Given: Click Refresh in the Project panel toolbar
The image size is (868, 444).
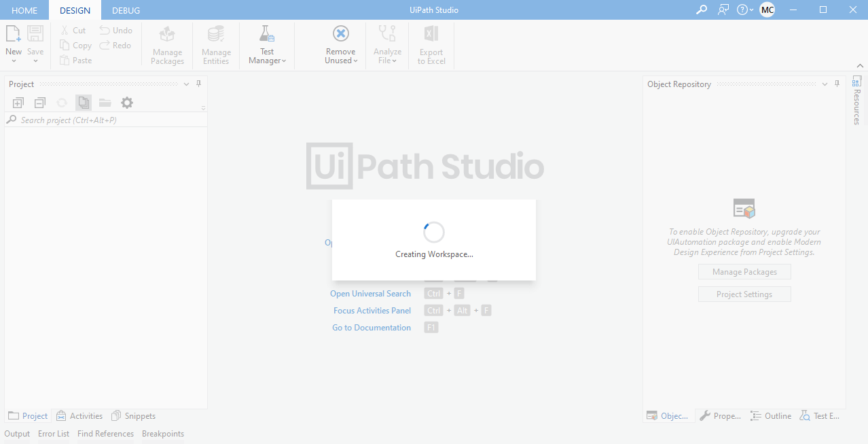Looking at the screenshot, I should click(x=62, y=103).
